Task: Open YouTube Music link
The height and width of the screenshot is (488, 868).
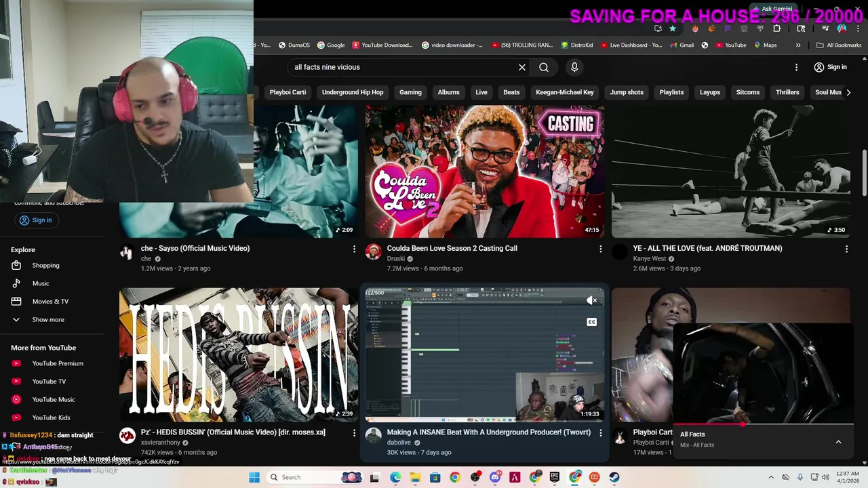Action: click(54, 399)
